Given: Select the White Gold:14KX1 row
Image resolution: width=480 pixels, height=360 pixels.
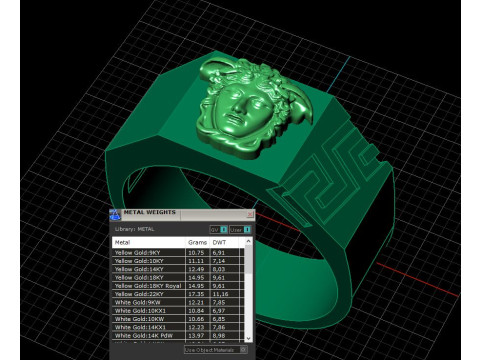Looking at the screenshot, I should (x=178, y=327).
